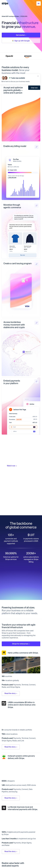The height and width of the screenshot is (868, 42).
Task: Click the Watch now link
Action: pos(12,466)
